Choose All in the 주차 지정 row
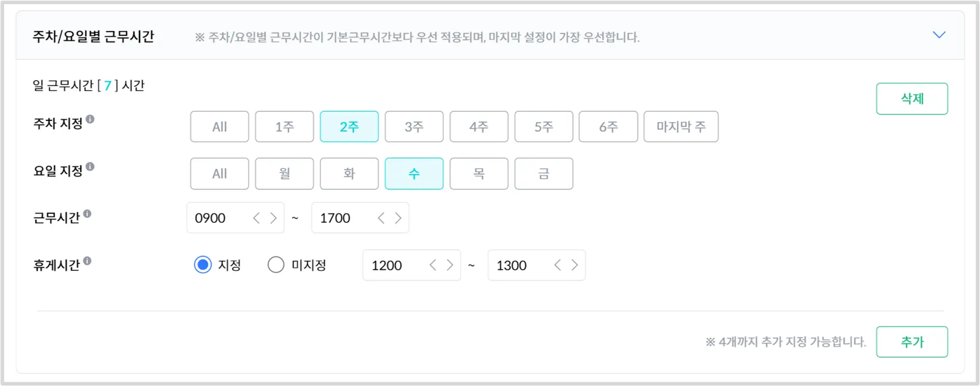 coord(219,126)
